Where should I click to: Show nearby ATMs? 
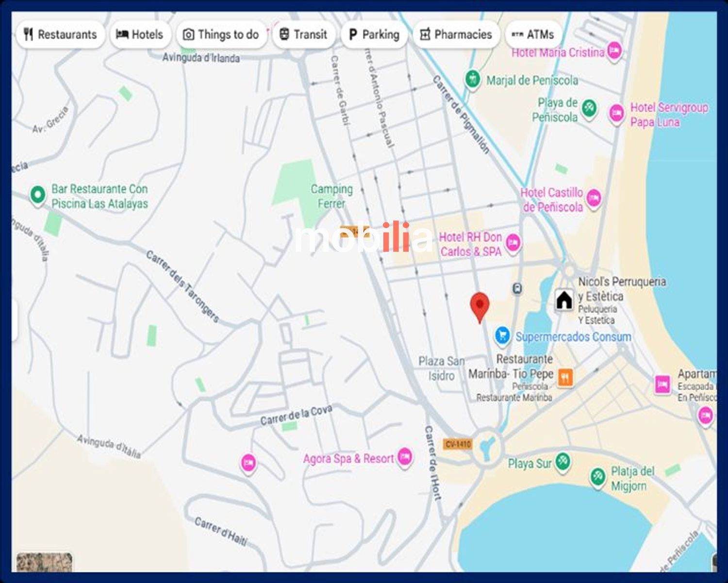(533, 34)
